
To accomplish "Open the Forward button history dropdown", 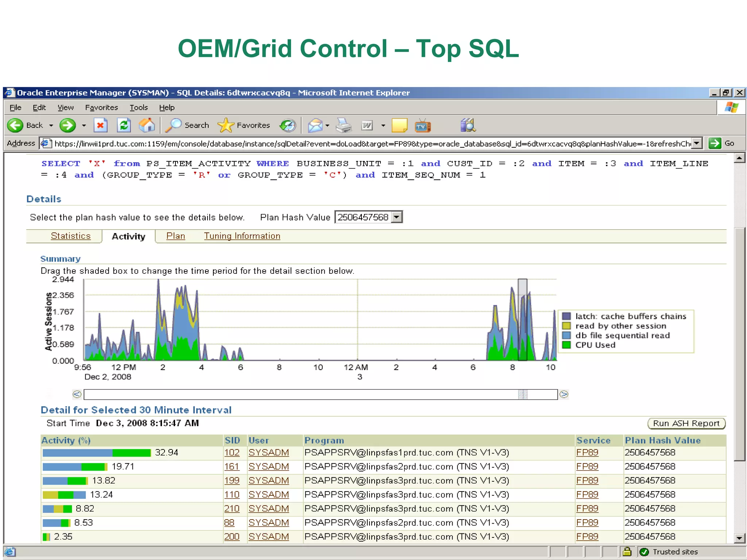I will coord(84,125).
